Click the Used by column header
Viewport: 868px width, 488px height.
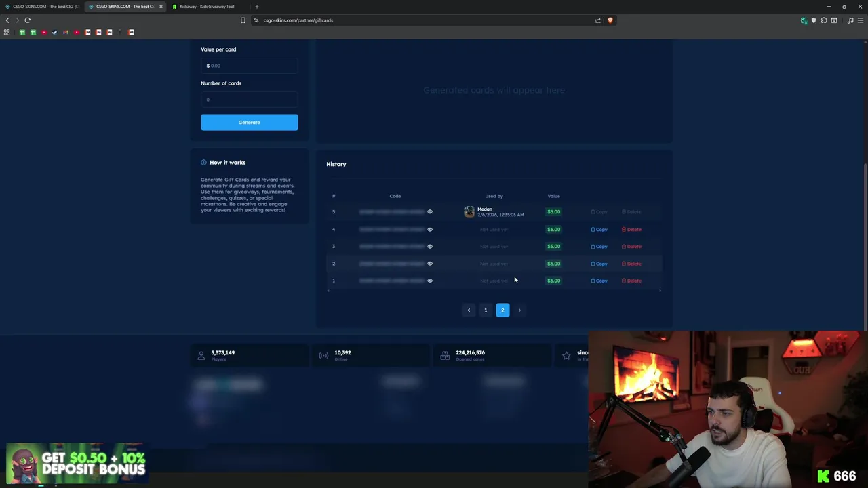coord(494,196)
